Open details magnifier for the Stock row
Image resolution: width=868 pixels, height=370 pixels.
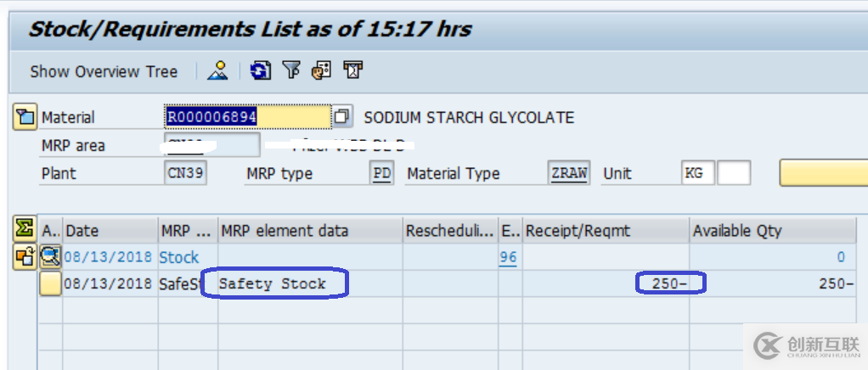coord(51,257)
